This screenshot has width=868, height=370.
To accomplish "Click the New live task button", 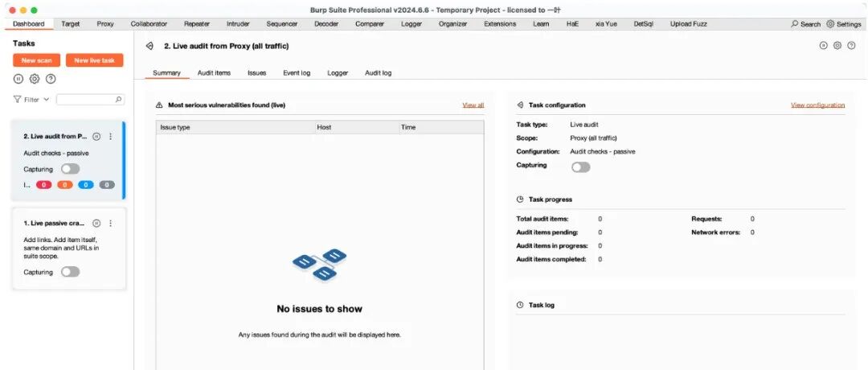I will click(95, 60).
